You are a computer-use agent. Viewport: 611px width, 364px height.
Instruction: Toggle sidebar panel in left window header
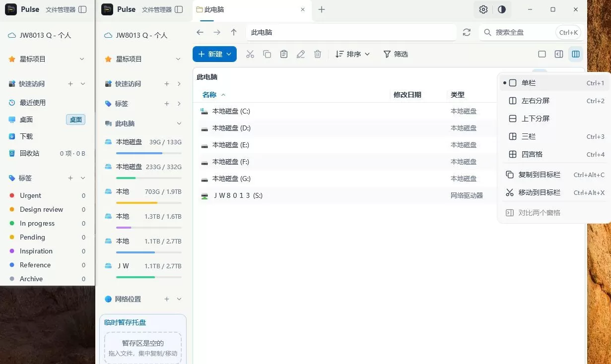pos(83,9)
